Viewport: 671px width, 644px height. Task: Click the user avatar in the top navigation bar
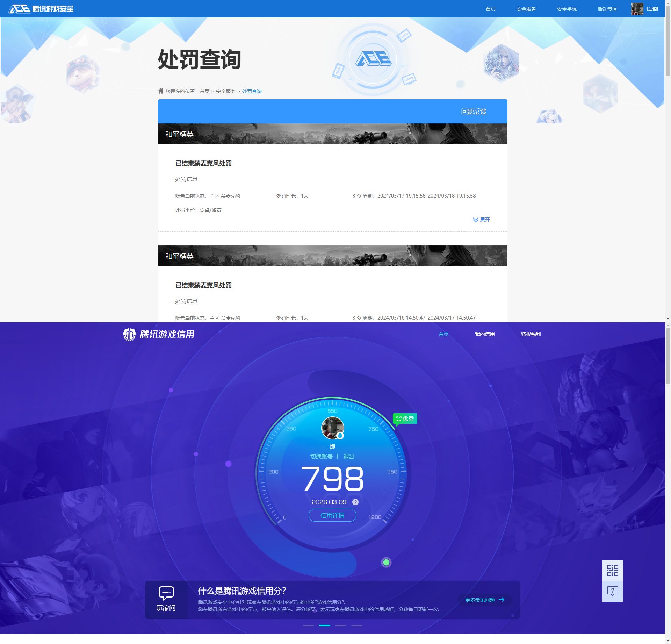pyautogui.click(x=637, y=9)
